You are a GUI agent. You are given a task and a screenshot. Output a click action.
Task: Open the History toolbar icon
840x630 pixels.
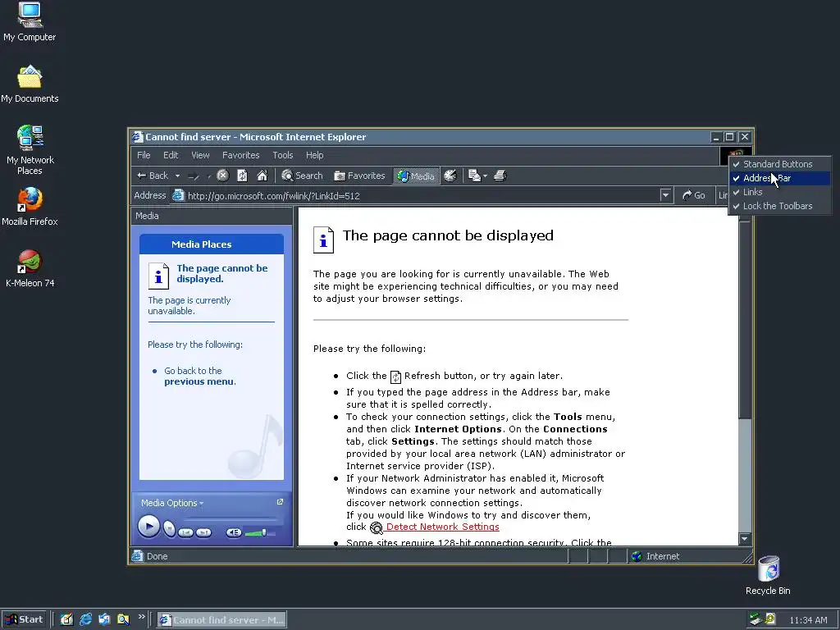point(450,176)
